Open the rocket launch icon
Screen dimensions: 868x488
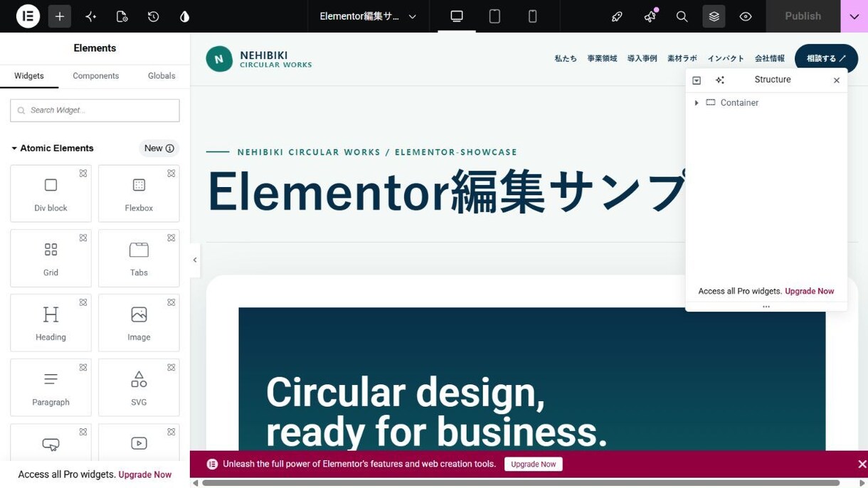pos(617,16)
